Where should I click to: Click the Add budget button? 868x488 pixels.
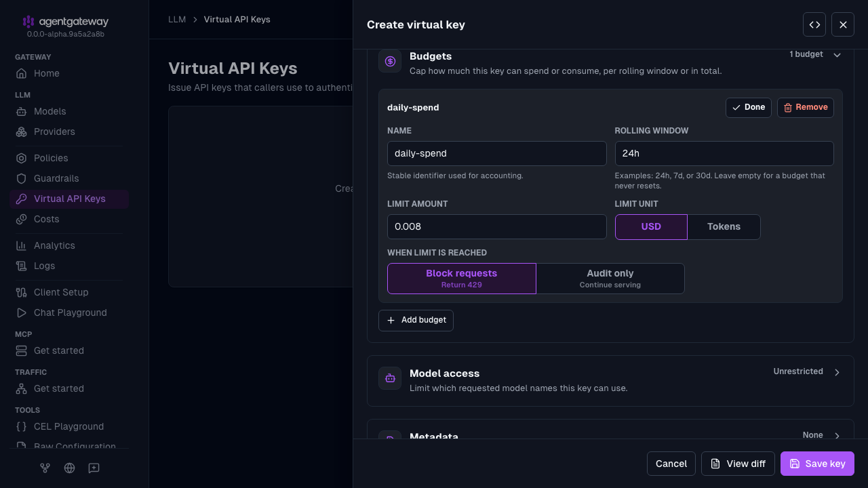click(416, 320)
